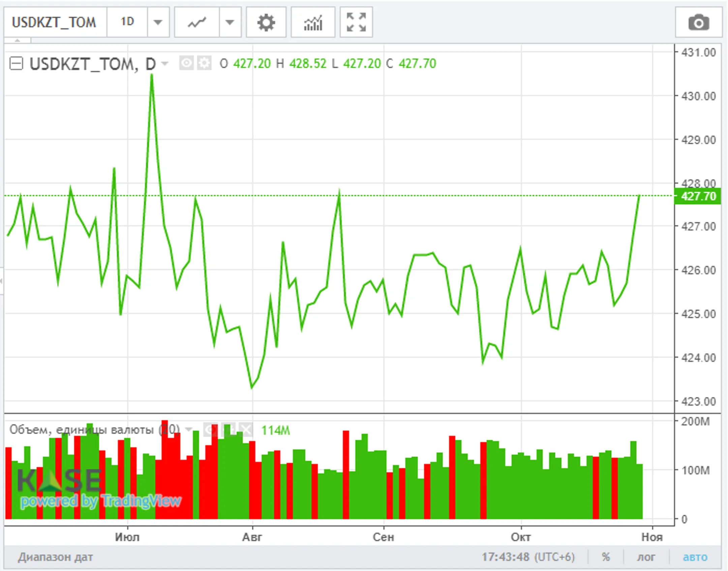Switch the chart to fullscreen mode
This screenshot has height=571, width=728.
(356, 22)
